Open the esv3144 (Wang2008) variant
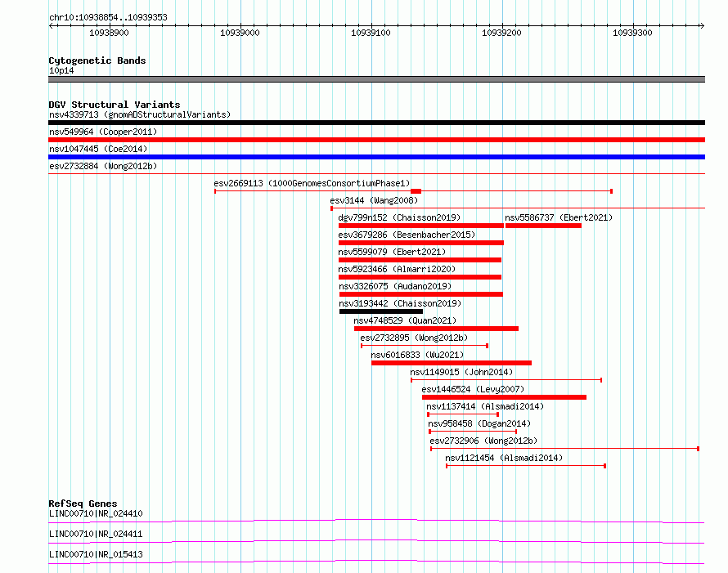Viewport: 728px width, 573px height. [374, 200]
